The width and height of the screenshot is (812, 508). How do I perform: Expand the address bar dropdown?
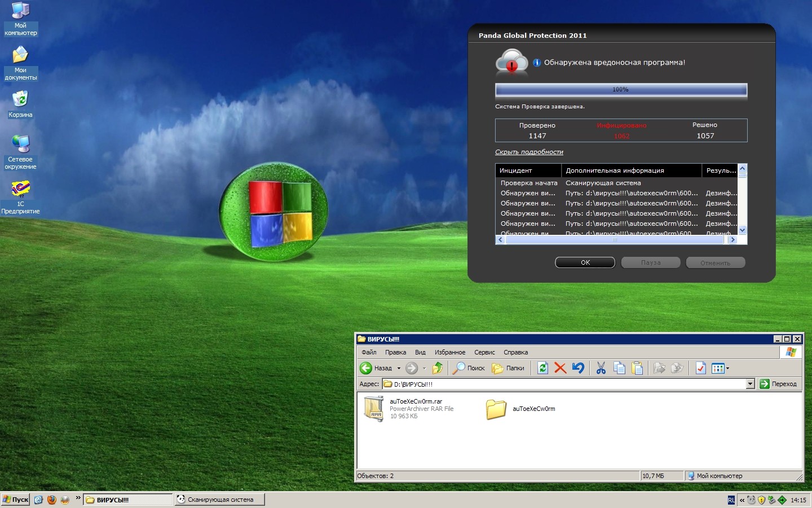(x=750, y=384)
